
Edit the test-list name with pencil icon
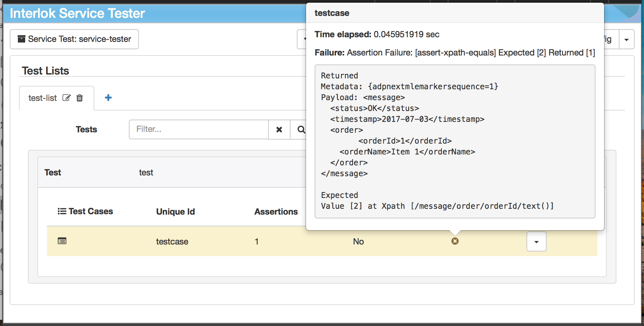67,98
